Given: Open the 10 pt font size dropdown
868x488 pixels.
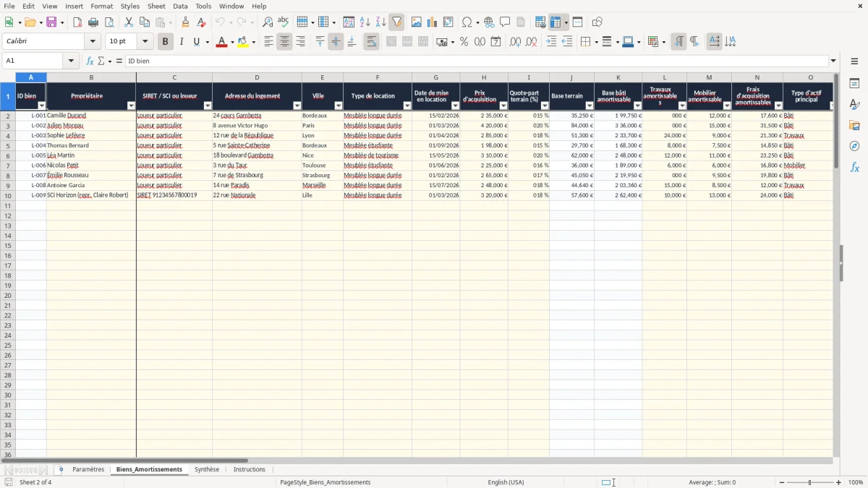Looking at the screenshot, I should pos(145,42).
